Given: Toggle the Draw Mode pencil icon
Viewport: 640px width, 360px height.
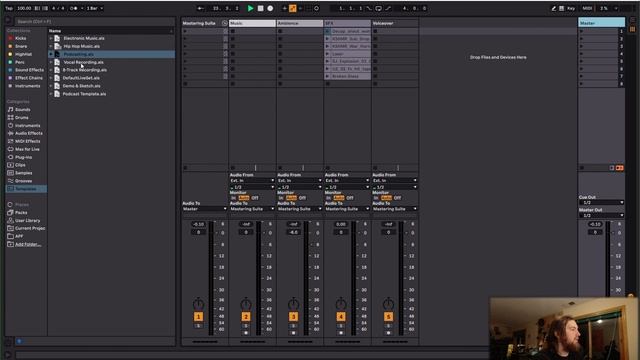Looking at the screenshot, I should [x=553, y=8].
